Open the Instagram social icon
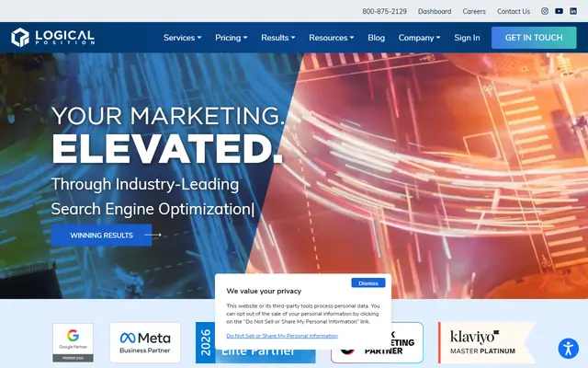The height and width of the screenshot is (368, 588). point(545,11)
